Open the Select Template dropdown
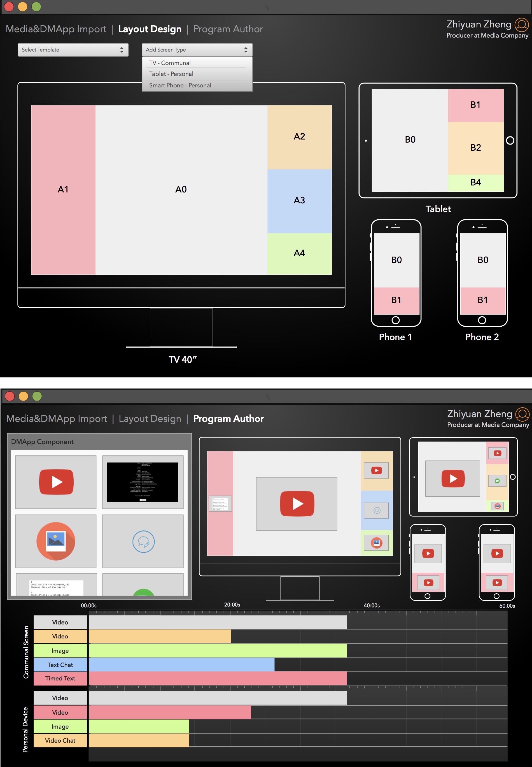The image size is (532, 767). click(x=73, y=50)
